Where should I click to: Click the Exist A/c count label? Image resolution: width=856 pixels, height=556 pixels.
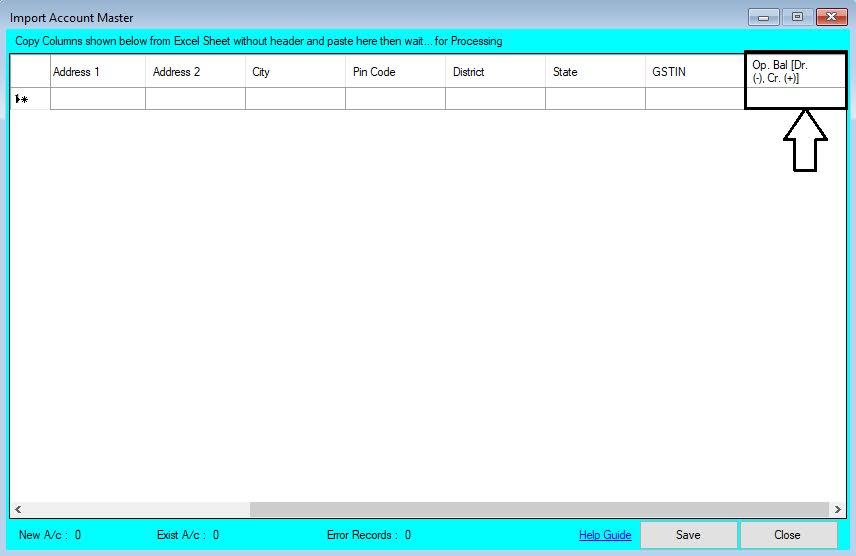(188, 535)
